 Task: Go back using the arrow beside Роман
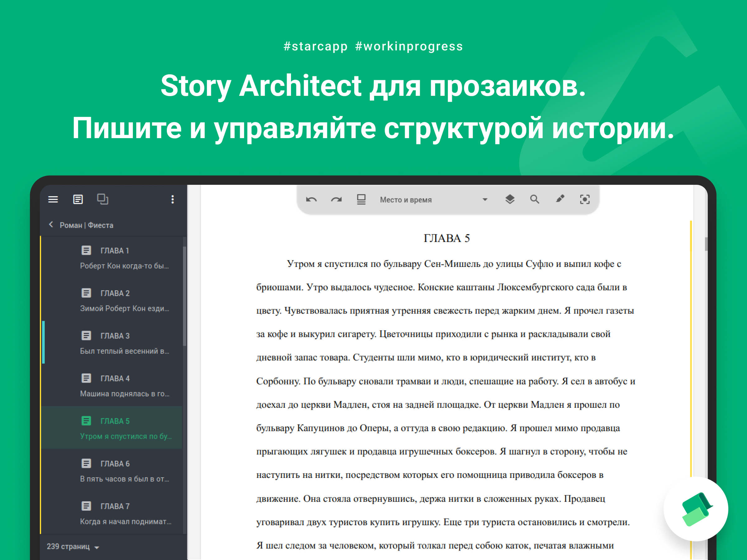51,225
